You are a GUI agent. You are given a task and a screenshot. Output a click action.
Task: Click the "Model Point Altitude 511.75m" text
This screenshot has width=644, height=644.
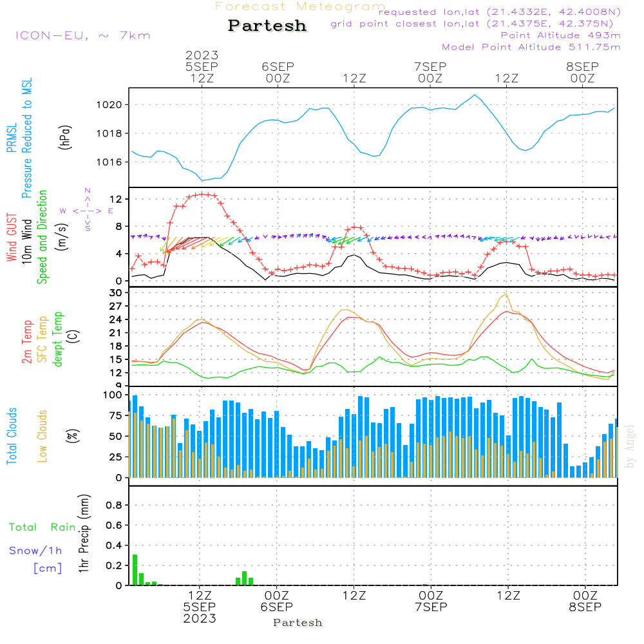531,47
